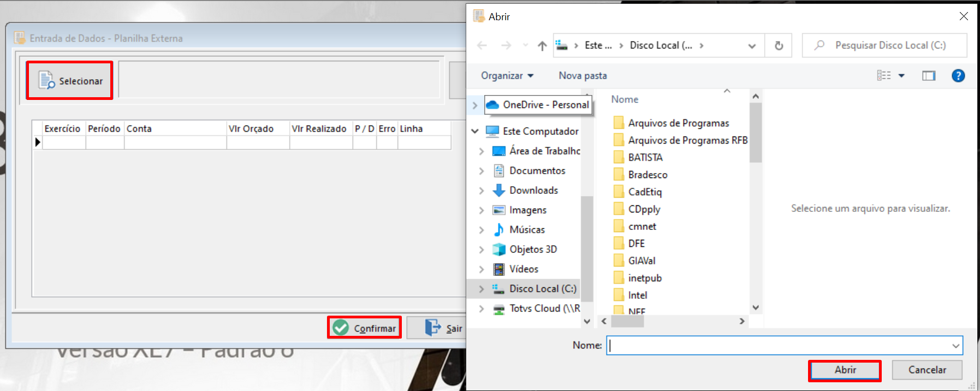This screenshot has width=980, height=391.
Task: Click Abrir to open selected file
Action: coord(845,370)
